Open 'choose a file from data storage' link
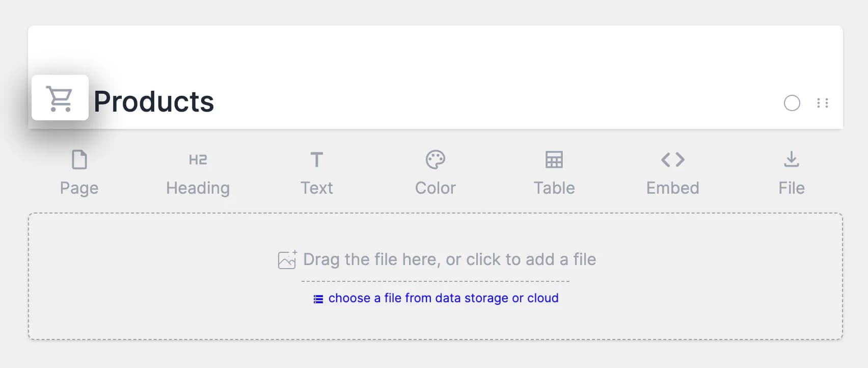The image size is (868, 368). point(443,298)
